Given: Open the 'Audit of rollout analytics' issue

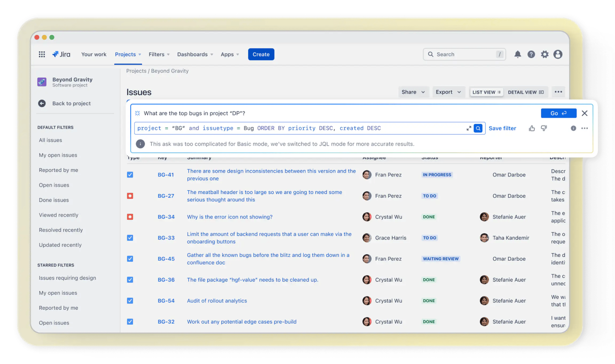Looking at the screenshot, I should [x=217, y=301].
